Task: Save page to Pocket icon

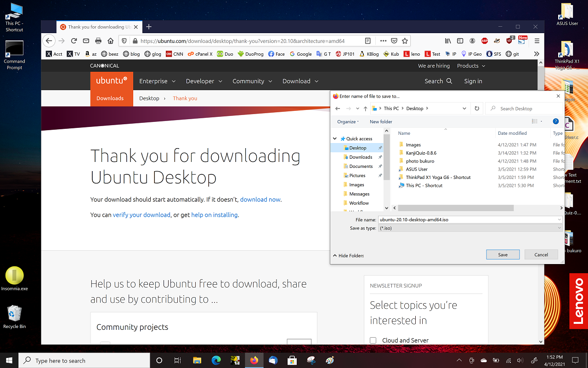Action: pos(394,41)
